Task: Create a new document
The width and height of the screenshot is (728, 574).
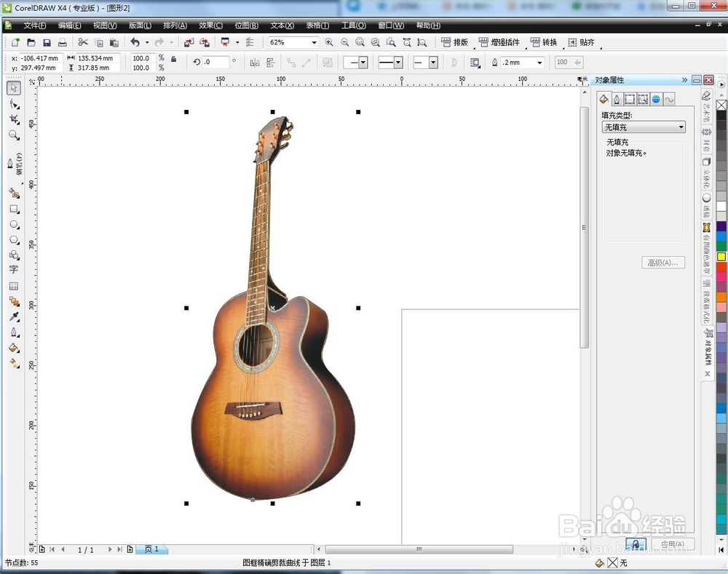Action: pyautogui.click(x=15, y=42)
